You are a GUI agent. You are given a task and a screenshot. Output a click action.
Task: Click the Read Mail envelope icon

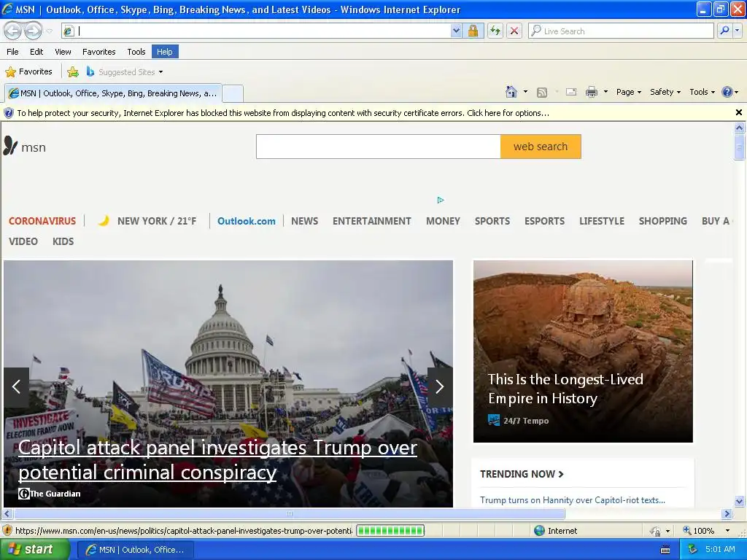coord(571,92)
